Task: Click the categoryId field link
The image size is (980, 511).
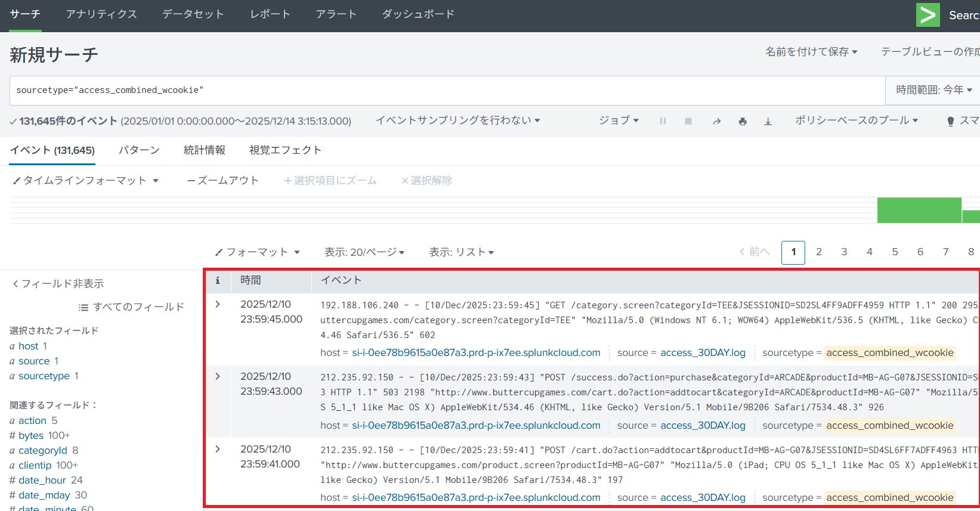Action: tap(42, 450)
